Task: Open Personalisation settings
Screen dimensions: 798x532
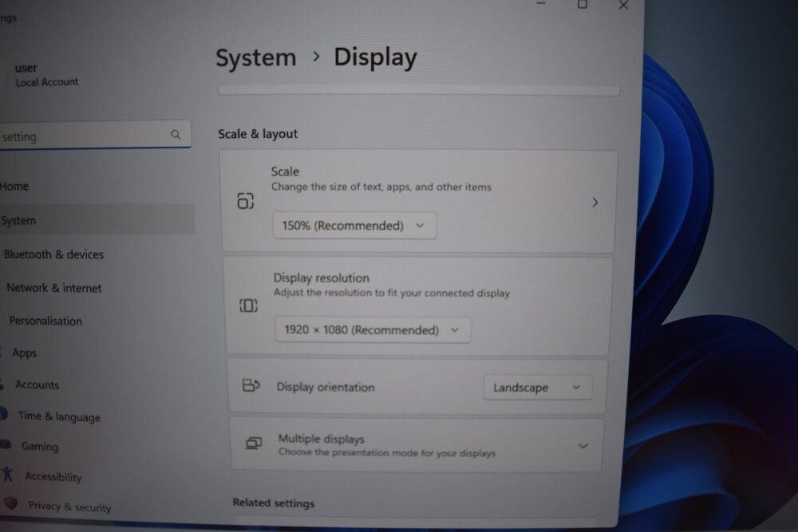Action: [45, 321]
